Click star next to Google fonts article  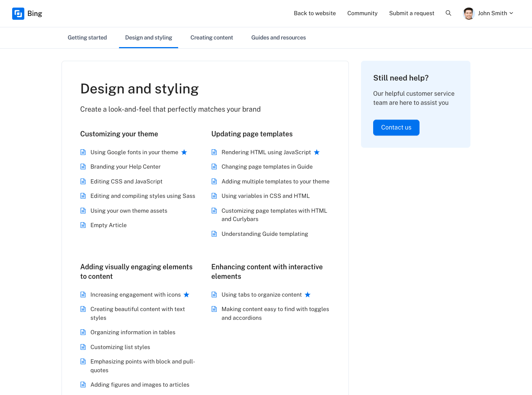[184, 152]
